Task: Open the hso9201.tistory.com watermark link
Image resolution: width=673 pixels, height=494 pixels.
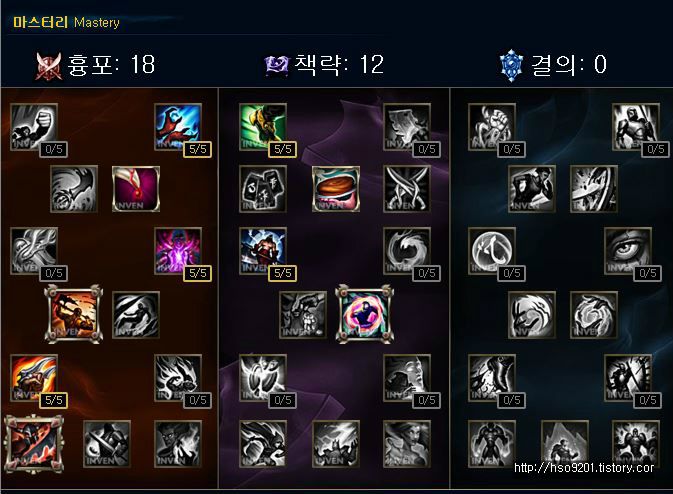Action: (584, 467)
